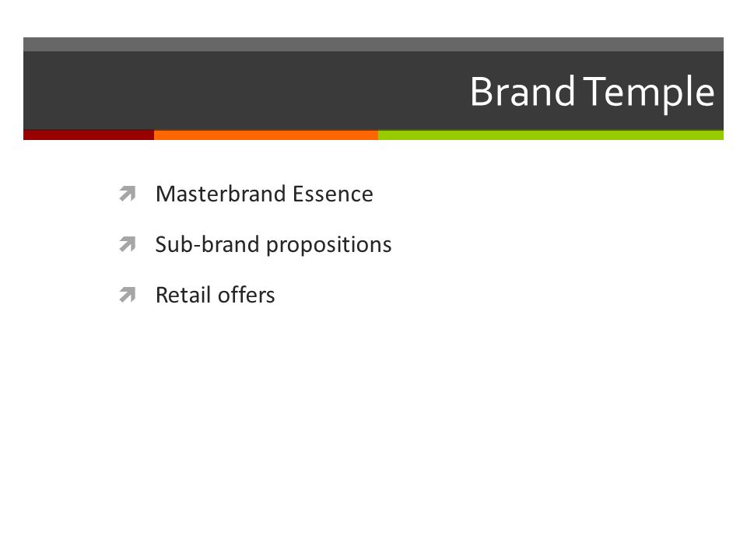
Task: Click the arrow bullet beside Retail offers
Action: pyautogui.click(x=127, y=295)
